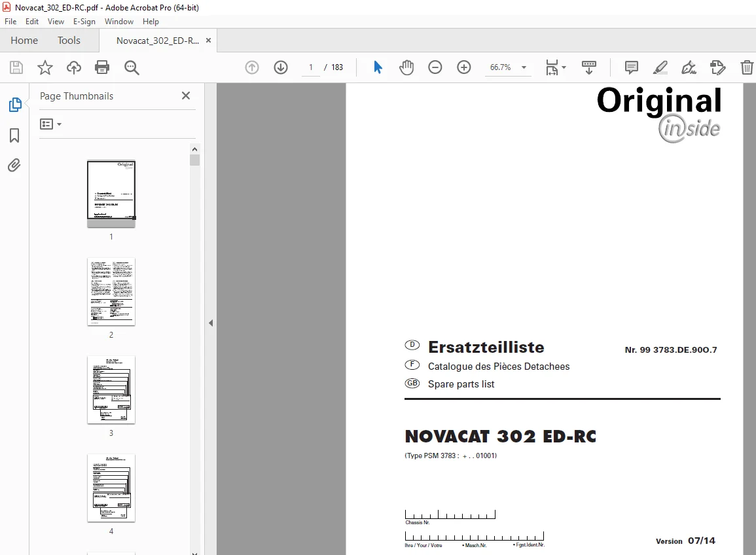Add a comment sticky note
756x555 pixels.
pos(631,67)
